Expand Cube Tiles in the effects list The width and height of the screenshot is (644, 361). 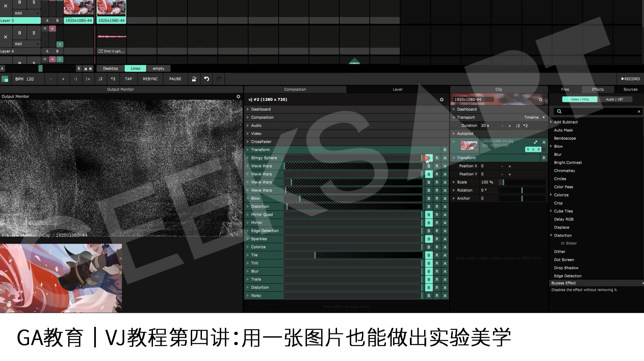coord(551,211)
